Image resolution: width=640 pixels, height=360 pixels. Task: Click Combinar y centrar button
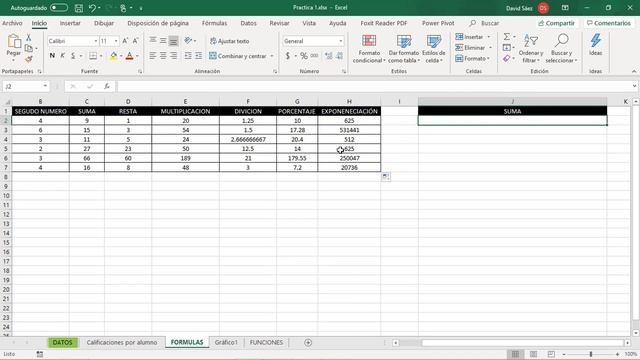238,56
